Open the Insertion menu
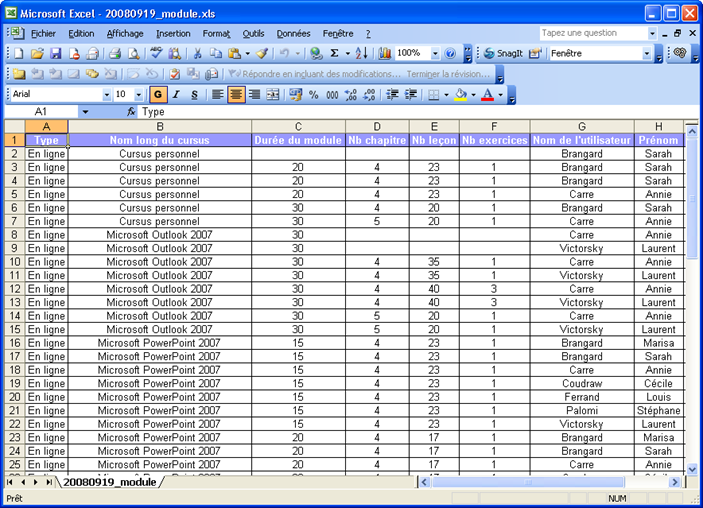 point(173,33)
